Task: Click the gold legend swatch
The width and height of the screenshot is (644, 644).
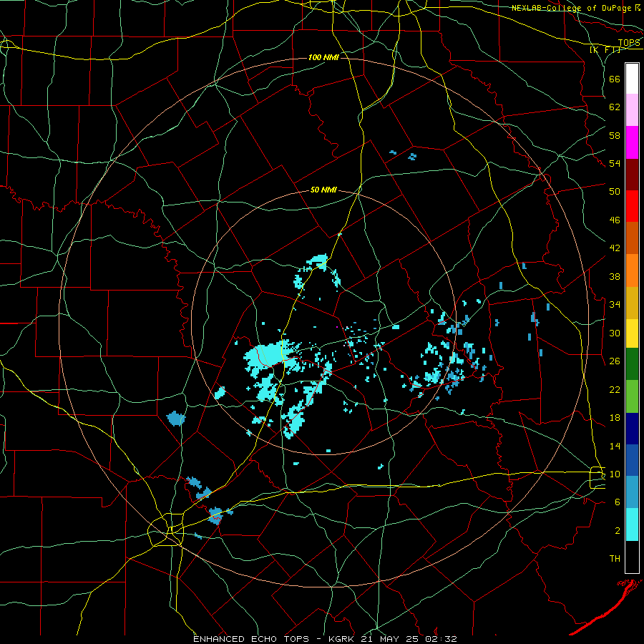Action: (x=632, y=303)
